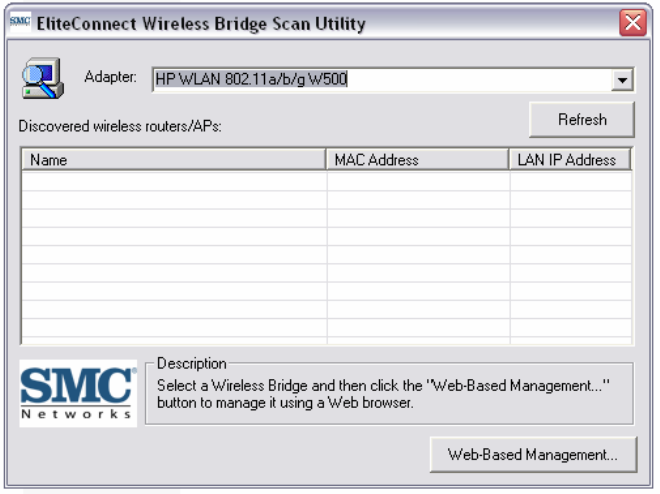Sort by the LAN IP Address column header
Screen dimensions: 660x494
pyautogui.click(x=570, y=159)
